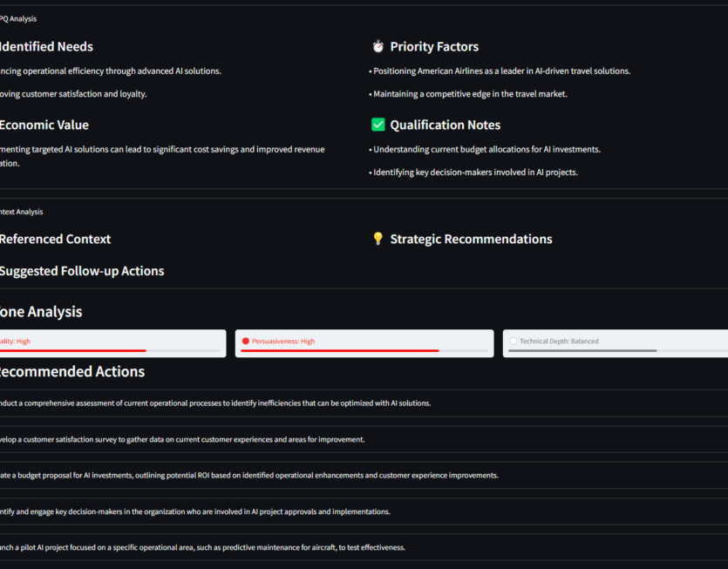The width and height of the screenshot is (728, 569).
Task: Click the Tone Analysis heading
Action: 41,312
